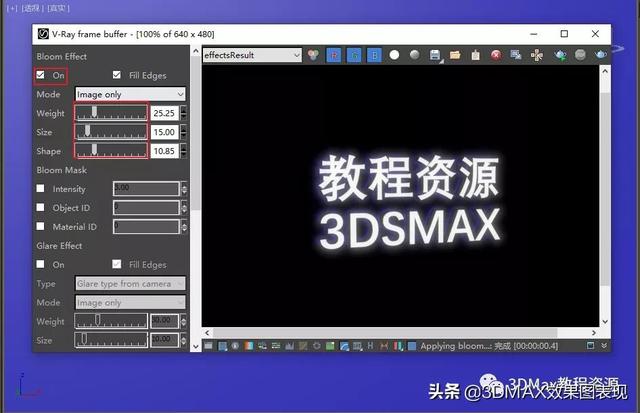
Task: Click the clipboard icon in toolbar
Action: (476, 55)
